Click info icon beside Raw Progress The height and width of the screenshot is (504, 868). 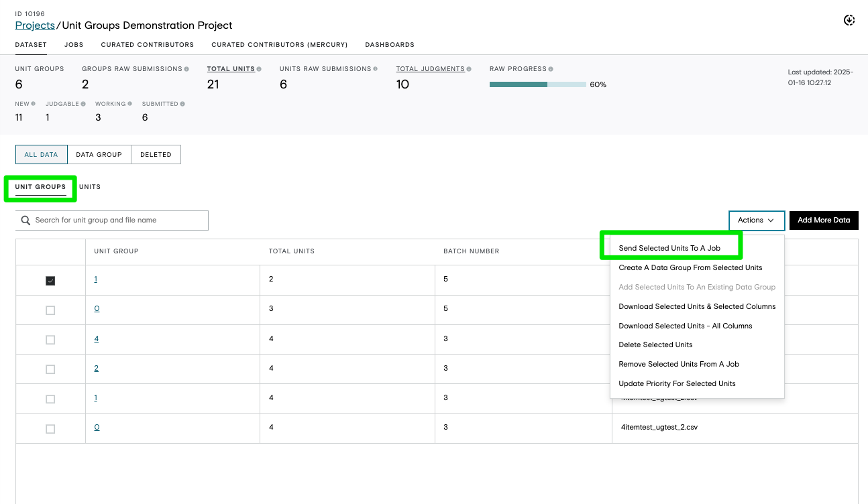click(551, 69)
